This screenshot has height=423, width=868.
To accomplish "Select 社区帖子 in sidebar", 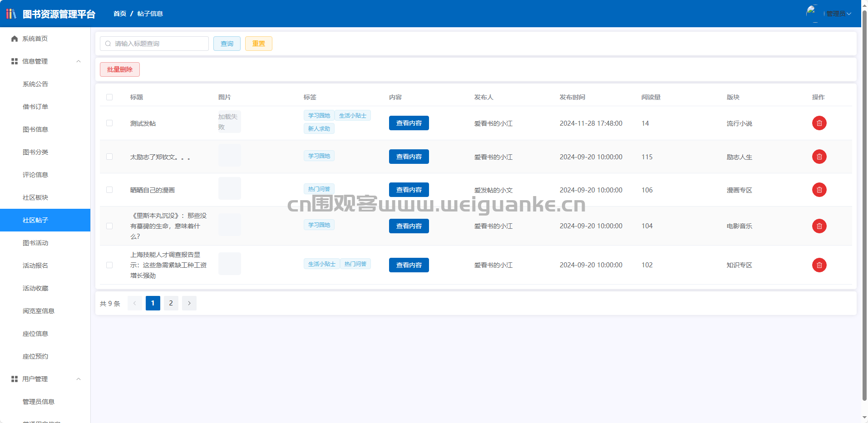I will coord(45,220).
